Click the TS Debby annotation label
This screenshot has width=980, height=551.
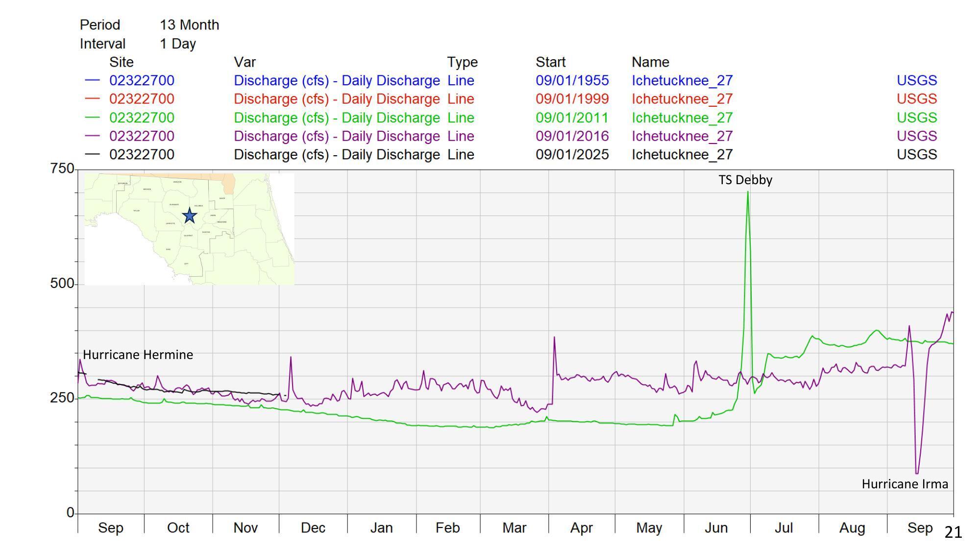[745, 180]
